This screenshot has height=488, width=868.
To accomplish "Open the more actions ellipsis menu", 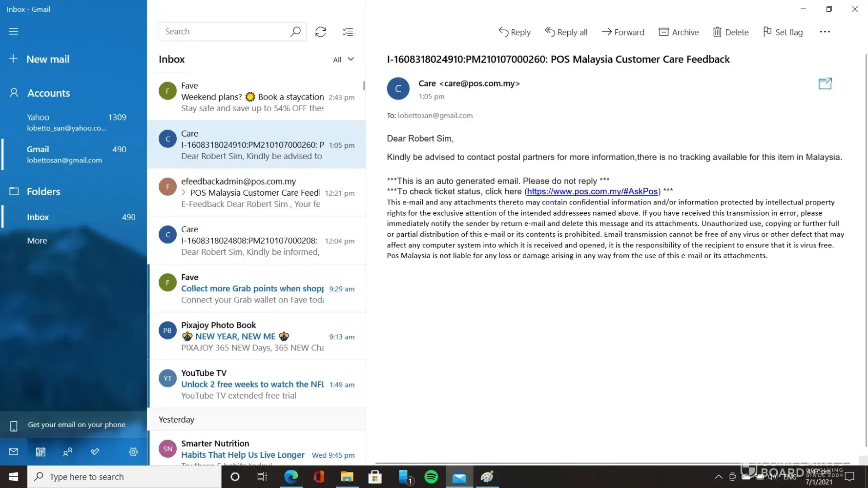I will point(825,32).
